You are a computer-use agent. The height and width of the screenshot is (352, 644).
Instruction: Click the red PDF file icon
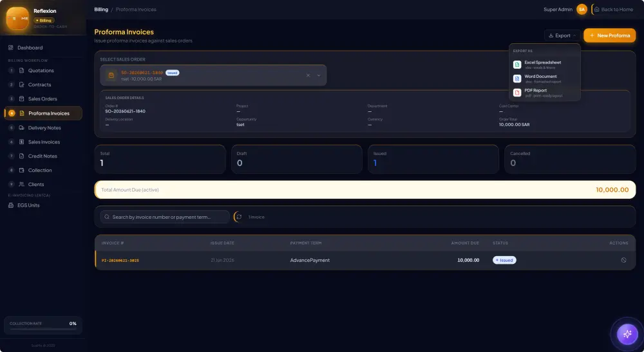pyautogui.click(x=517, y=93)
